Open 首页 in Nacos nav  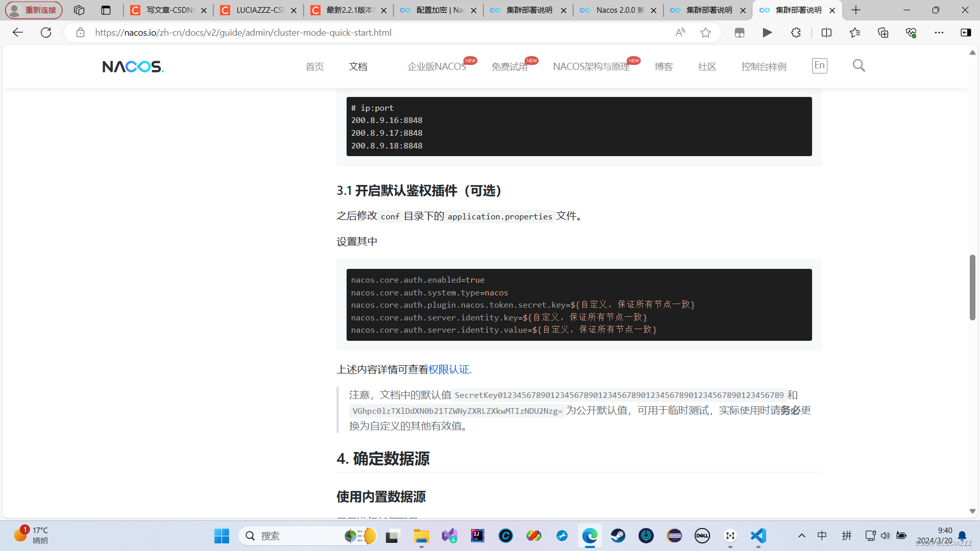pyautogui.click(x=314, y=67)
